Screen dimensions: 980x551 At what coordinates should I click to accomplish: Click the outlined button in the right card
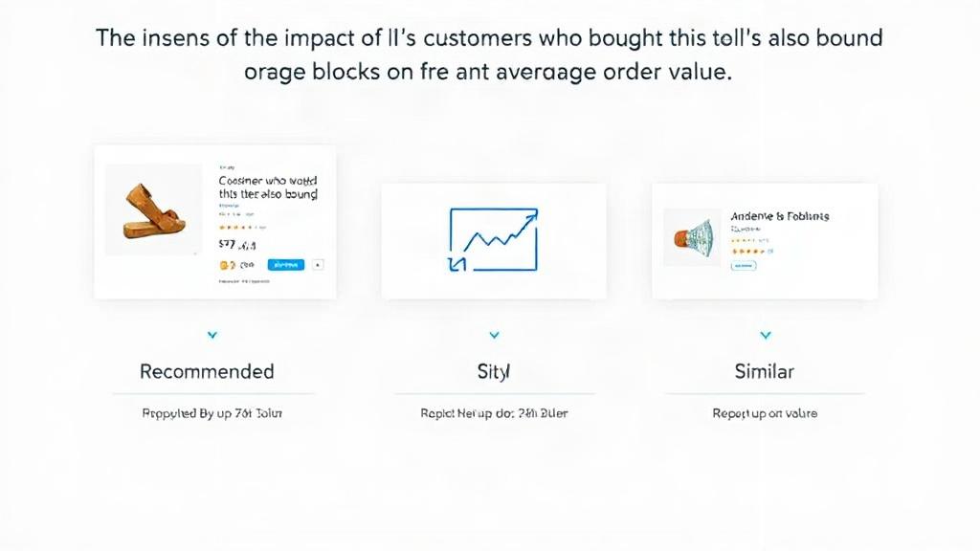743,266
